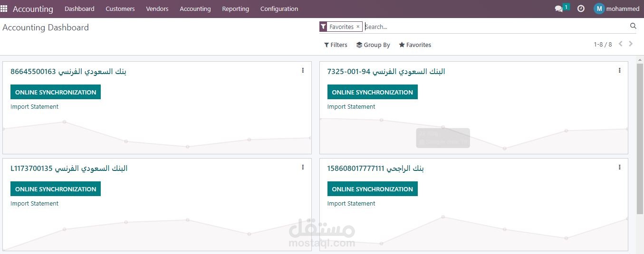Viewport: 644px width, 254px height.
Task: Click the vertical scrollbar of the dashboard
Action: pos(640,138)
